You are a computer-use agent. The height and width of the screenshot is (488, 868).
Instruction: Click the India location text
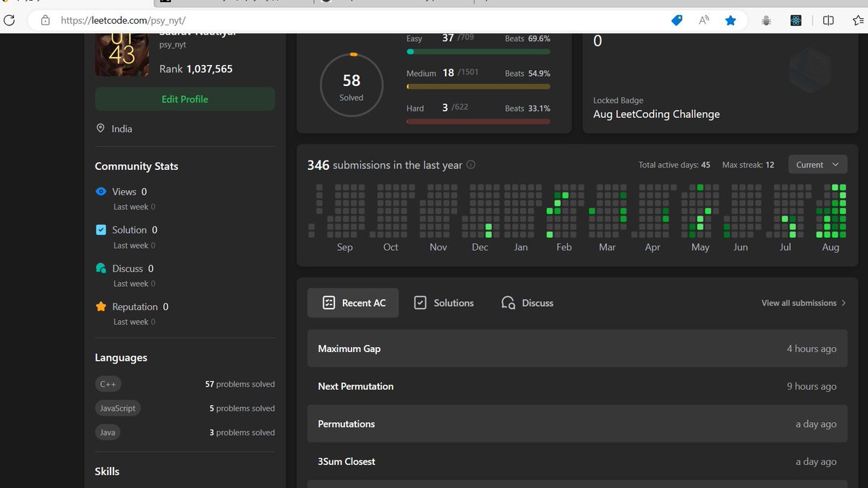pyautogui.click(x=122, y=129)
